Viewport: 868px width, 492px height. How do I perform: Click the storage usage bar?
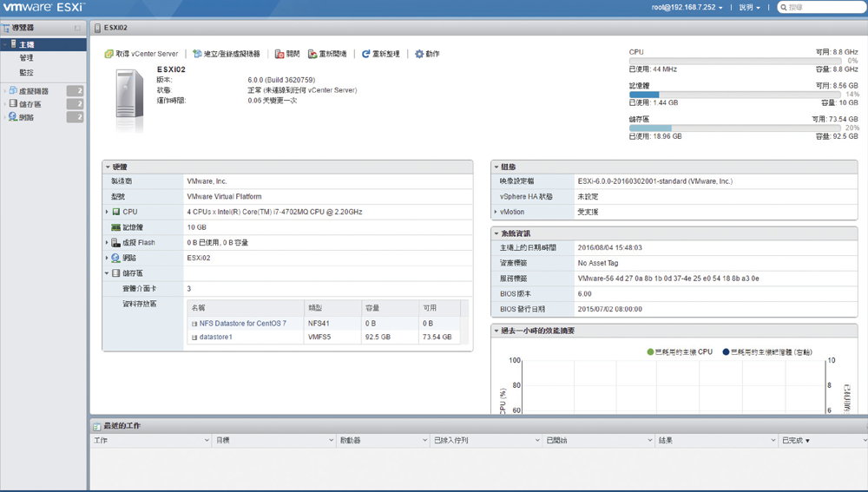[x=734, y=128]
